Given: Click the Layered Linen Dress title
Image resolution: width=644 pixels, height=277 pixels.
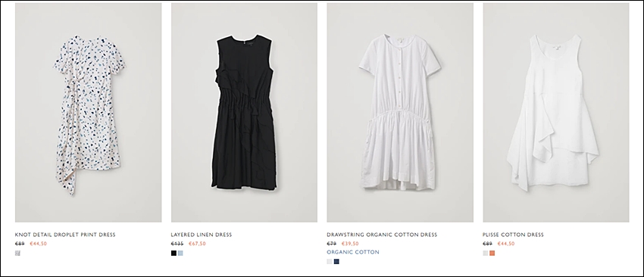Looking at the screenshot, I should [x=202, y=235].
